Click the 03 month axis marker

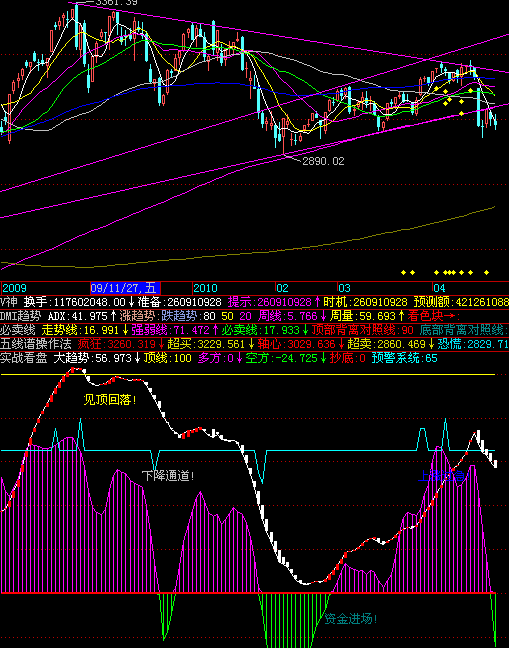(x=345, y=288)
